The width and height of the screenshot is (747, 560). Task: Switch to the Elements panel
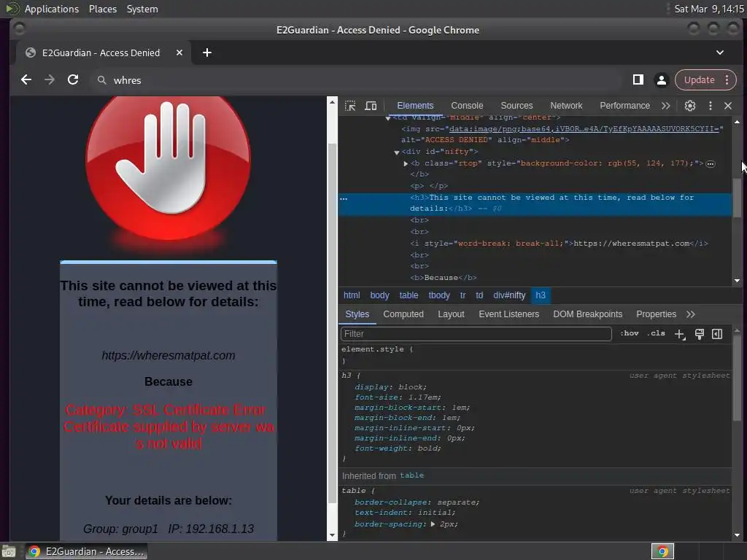coord(415,106)
